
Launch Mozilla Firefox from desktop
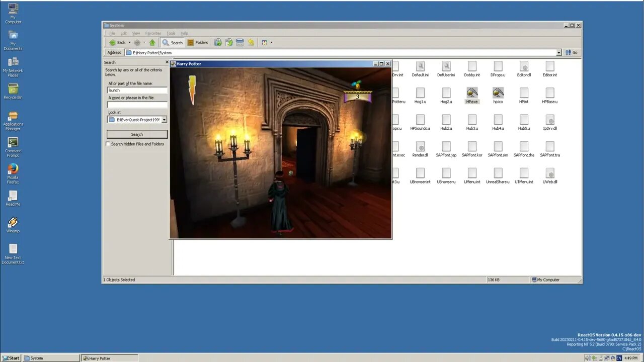click(13, 174)
